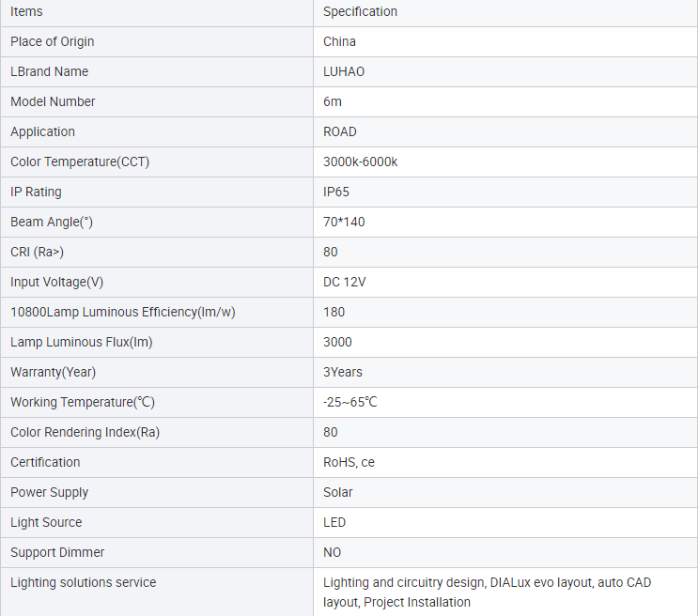Click the China value cell
The image size is (699, 616).
point(505,42)
